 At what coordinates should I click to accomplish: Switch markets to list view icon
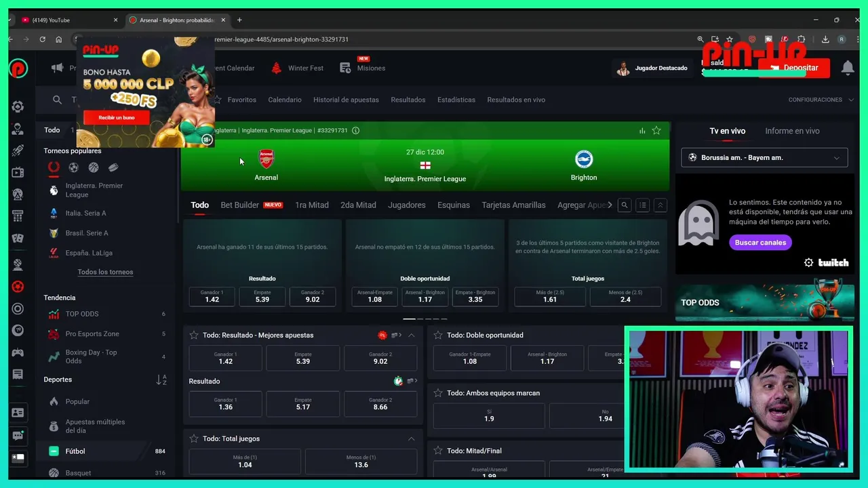pos(642,205)
